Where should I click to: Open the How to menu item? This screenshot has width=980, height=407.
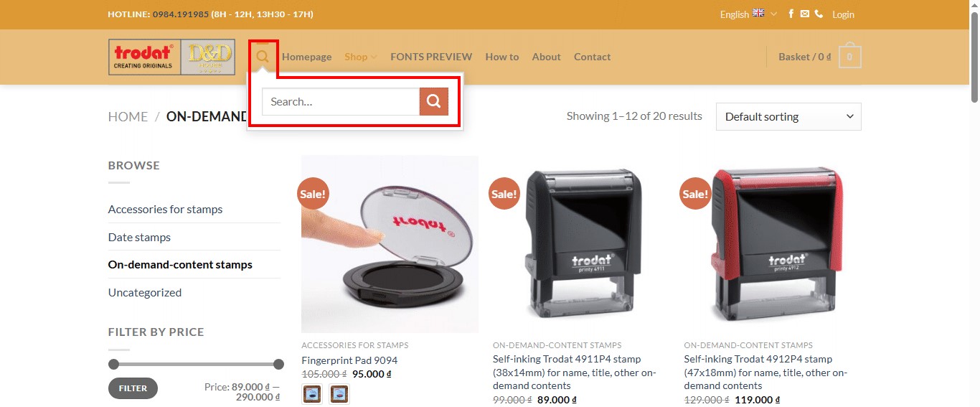502,57
